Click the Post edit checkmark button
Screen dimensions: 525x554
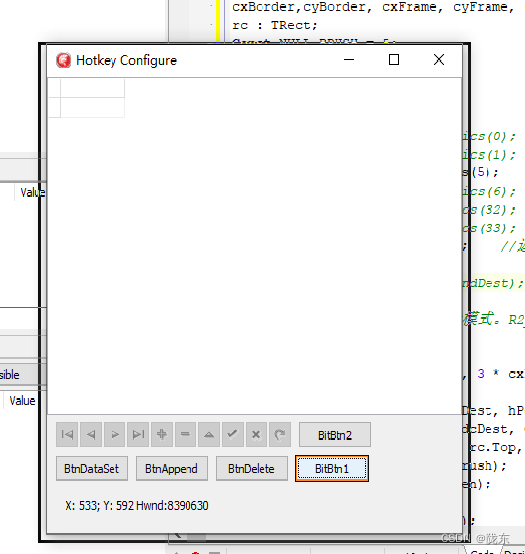pyautogui.click(x=232, y=434)
